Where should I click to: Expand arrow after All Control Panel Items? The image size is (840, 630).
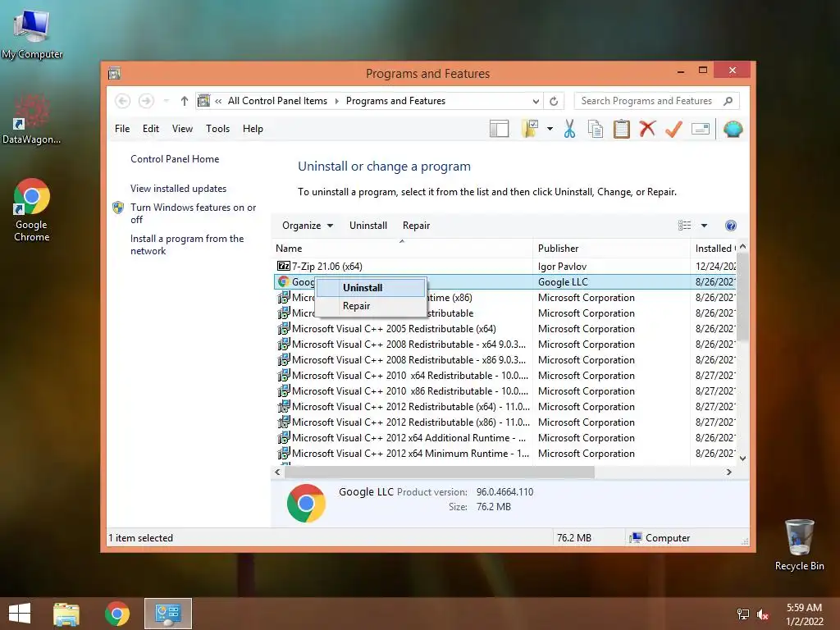337,101
